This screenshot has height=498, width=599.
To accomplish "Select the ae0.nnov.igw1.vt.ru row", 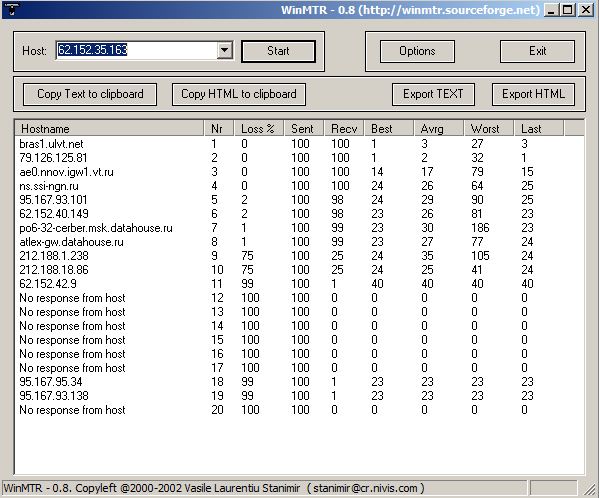I will click(x=300, y=172).
